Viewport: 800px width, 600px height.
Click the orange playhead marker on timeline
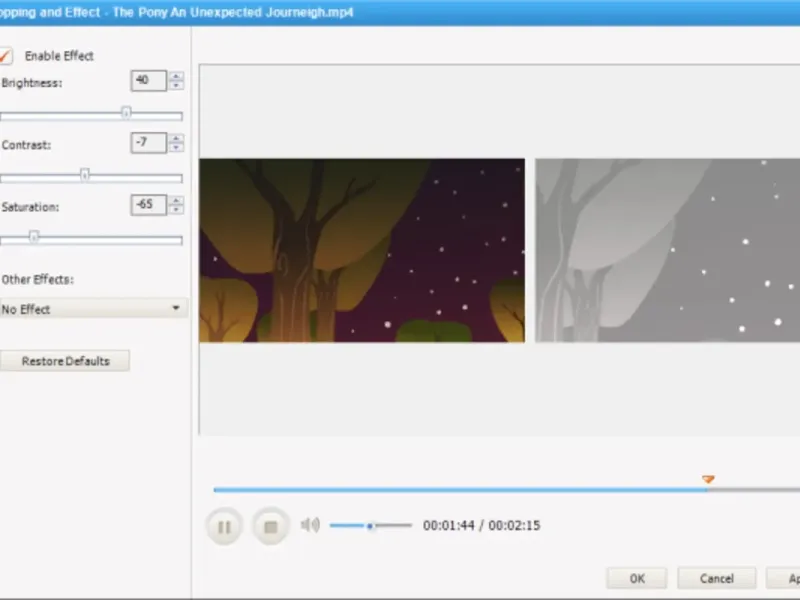point(708,479)
